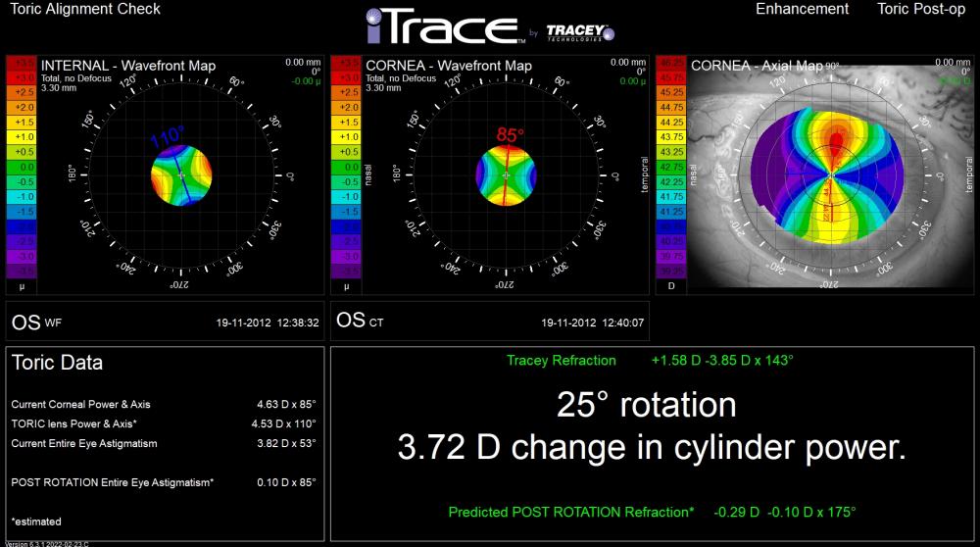Click the timestamp 19-11-2012 12:38:32

[268, 323]
